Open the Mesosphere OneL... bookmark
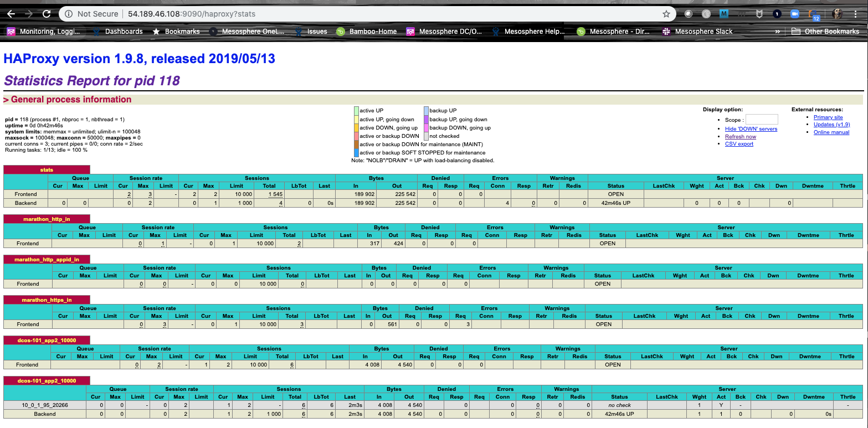 coord(247,32)
